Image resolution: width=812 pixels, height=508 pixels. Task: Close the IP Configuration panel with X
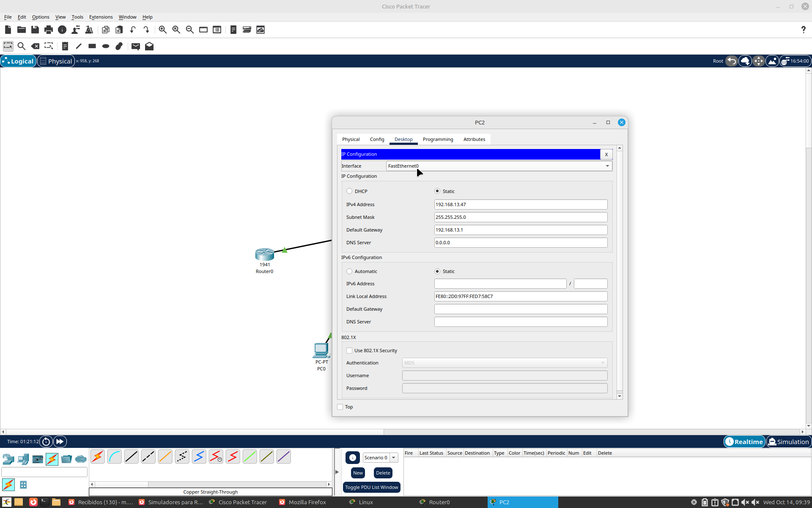[x=606, y=155]
